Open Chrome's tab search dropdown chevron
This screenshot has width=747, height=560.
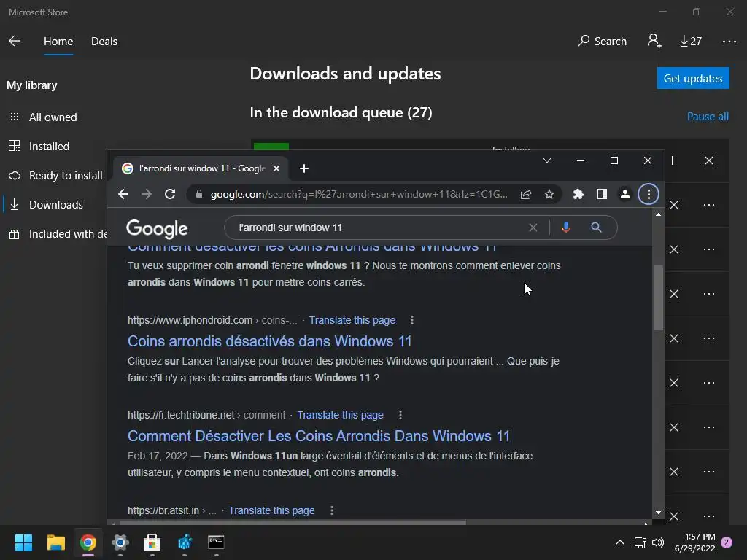[547, 160]
